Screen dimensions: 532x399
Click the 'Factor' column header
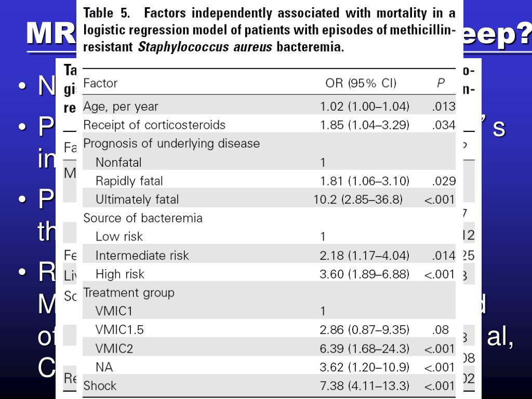(x=100, y=83)
